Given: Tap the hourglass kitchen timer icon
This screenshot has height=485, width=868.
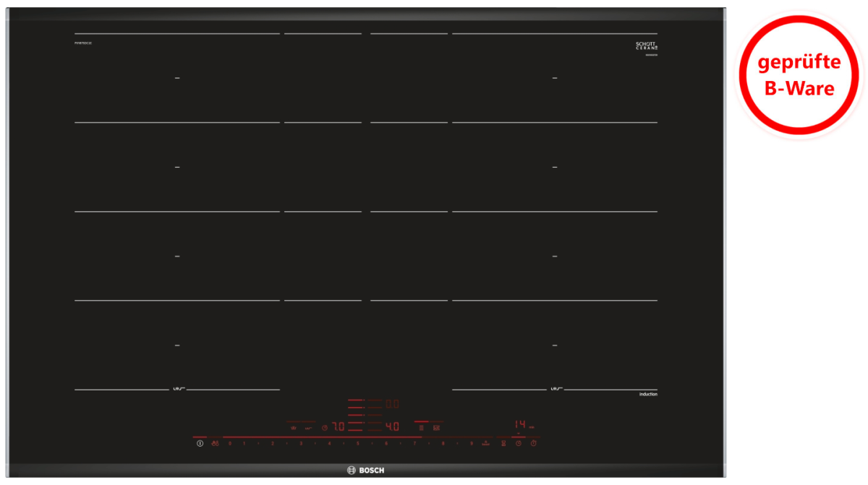Looking at the screenshot, I should (x=503, y=443).
